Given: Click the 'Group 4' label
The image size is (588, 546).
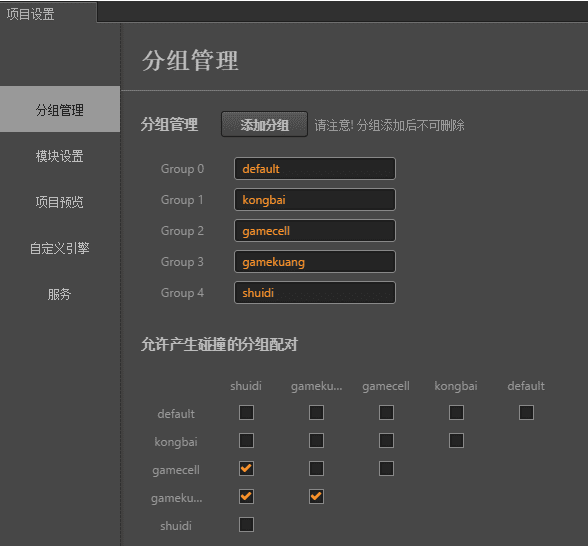Looking at the screenshot, I should point(182,292).
